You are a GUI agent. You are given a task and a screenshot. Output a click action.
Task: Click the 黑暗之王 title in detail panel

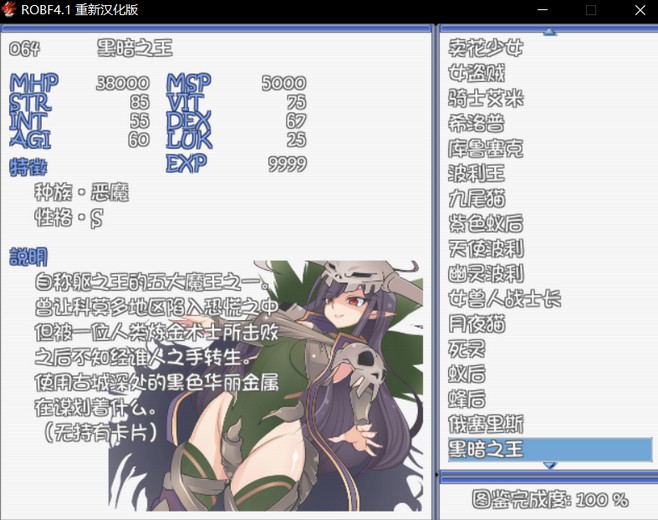coord(134,48)
